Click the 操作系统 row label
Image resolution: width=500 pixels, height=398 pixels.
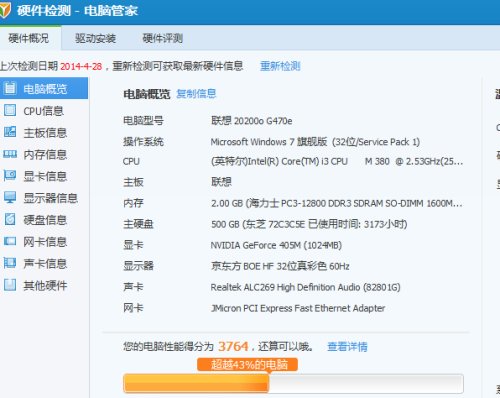pyautogui.click(x=143, y=142)
